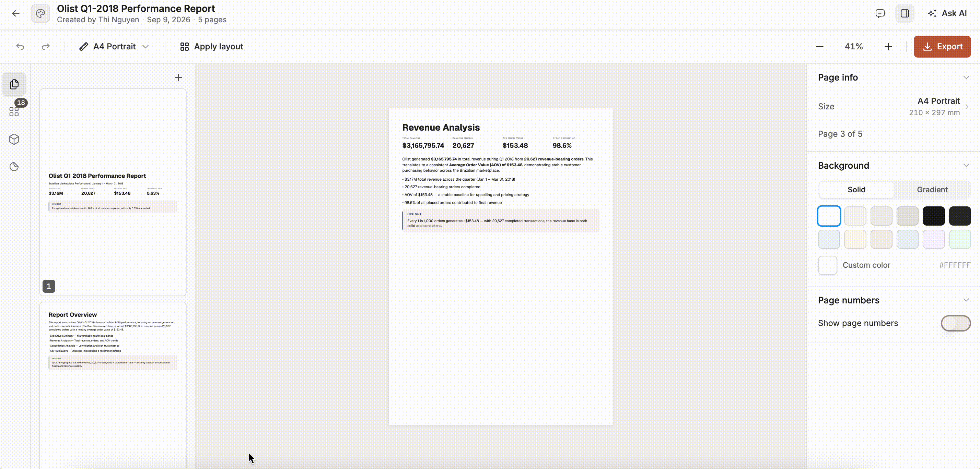Open the A4 Portrait page size dropdown
The height and width of the screenshot is (469, 980).
114,46
